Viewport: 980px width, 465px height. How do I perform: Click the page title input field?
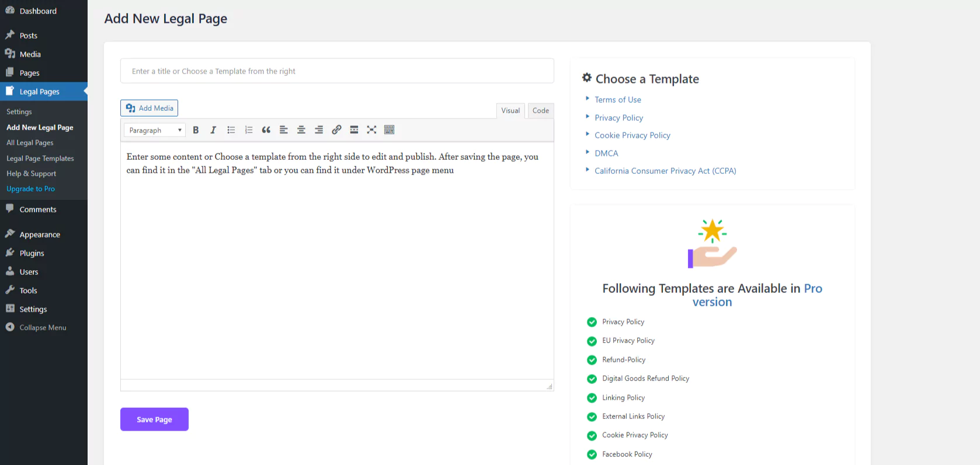point(337,71)
